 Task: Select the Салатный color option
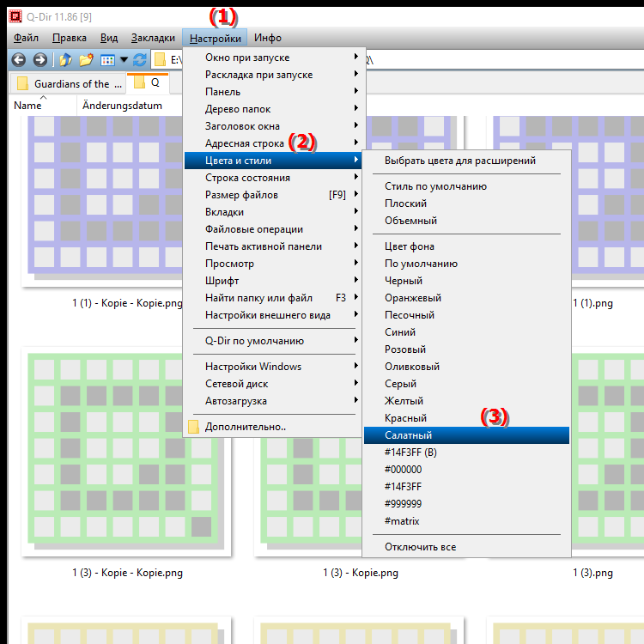[x=409, y=435]
